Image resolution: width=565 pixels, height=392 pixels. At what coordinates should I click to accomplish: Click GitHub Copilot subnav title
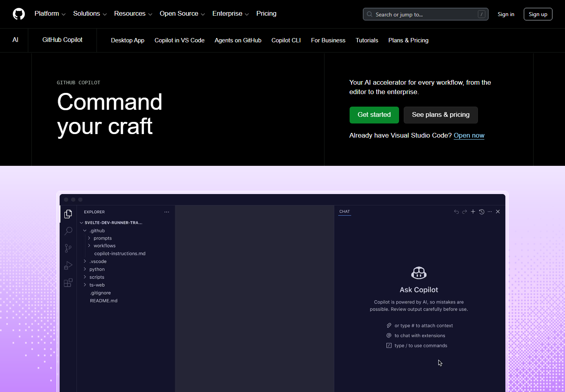pos(62,40)
